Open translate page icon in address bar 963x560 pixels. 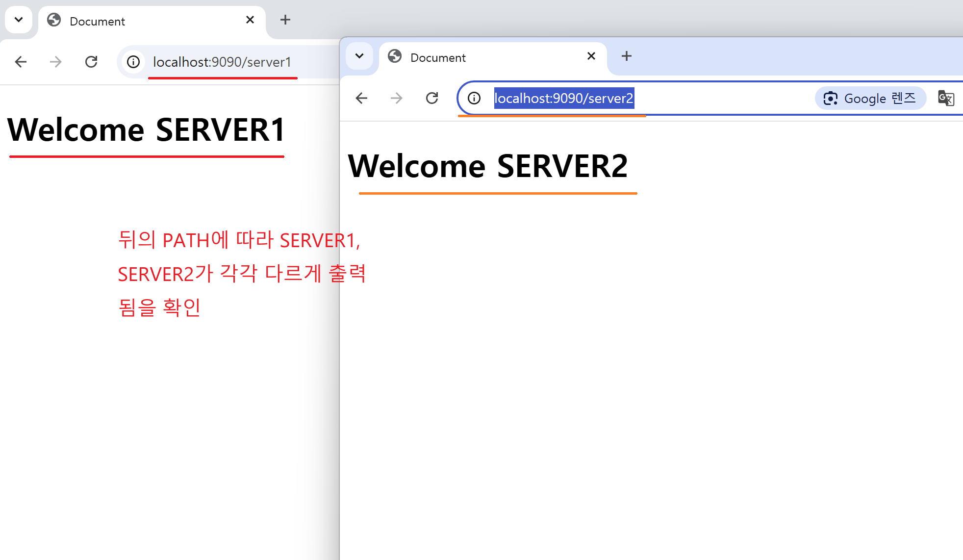coord(945,98)
